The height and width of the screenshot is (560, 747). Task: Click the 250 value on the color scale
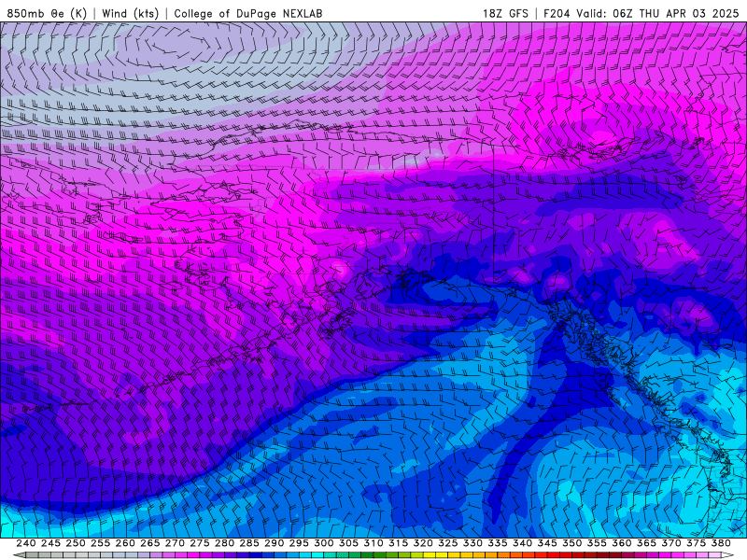[76, 543]
